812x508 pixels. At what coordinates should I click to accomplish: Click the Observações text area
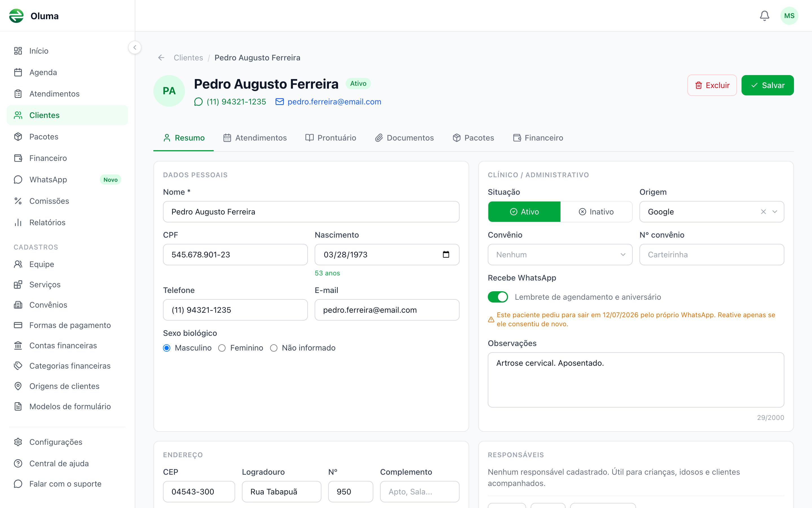click(x=636, y=380)
